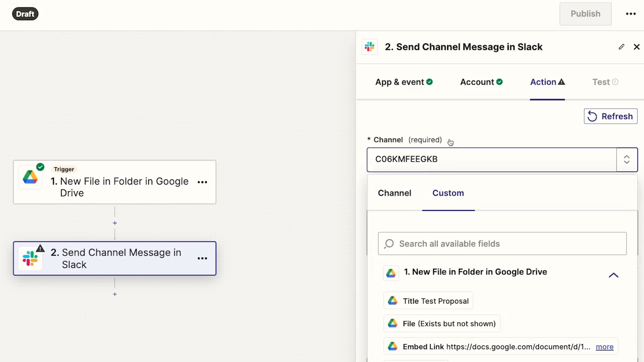The height and width of the screenshot is (362, 644).
Task: Click the more link on Embed Link
Action: 605,347
